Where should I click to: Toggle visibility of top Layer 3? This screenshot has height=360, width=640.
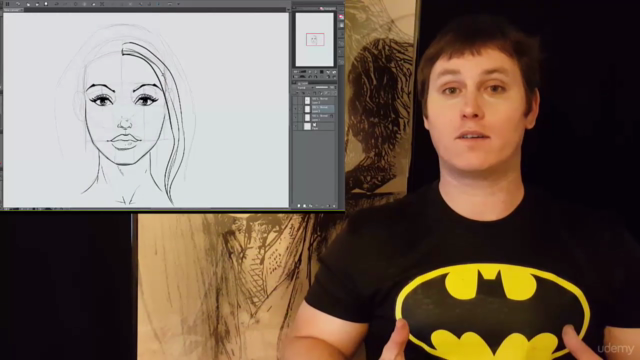tap(295, 100)
